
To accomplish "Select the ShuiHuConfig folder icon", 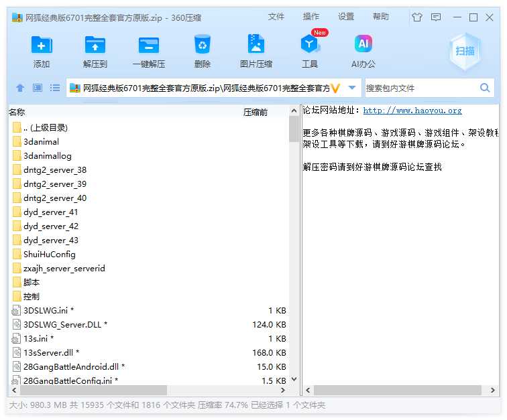I will tap(17, 255).
